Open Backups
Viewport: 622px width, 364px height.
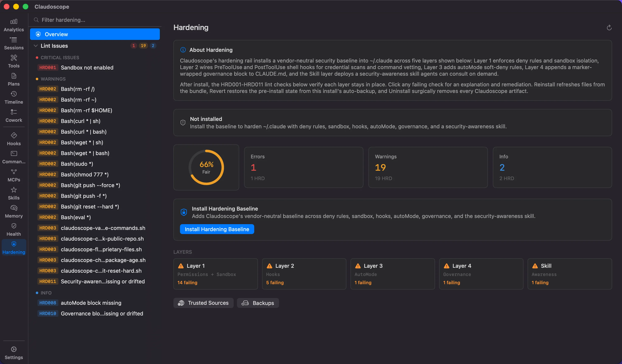tap(258, 303)
